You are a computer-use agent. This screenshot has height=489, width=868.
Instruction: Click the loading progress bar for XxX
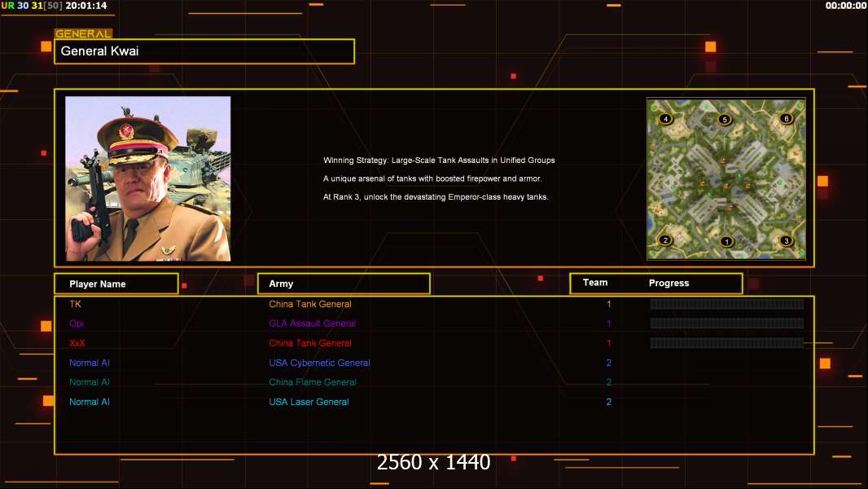pyautogui.click(x=726, y=343)
